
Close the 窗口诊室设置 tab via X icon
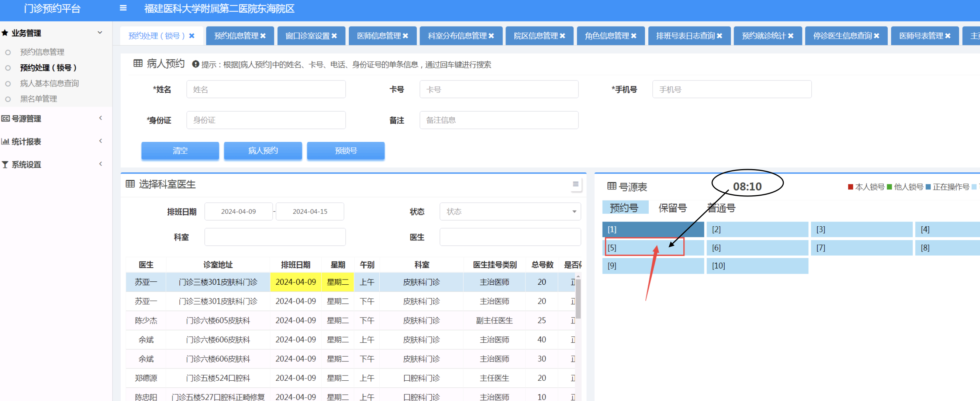pyautogui.click(x=334, y=36)
